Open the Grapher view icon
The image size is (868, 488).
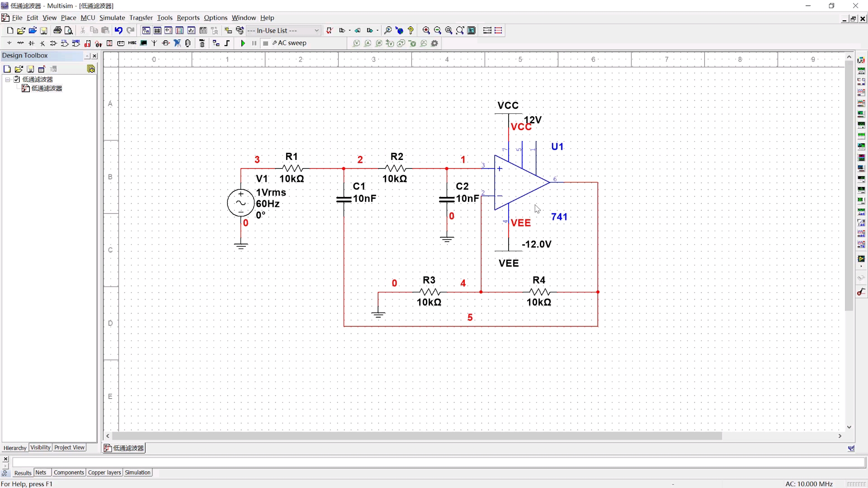191,30
